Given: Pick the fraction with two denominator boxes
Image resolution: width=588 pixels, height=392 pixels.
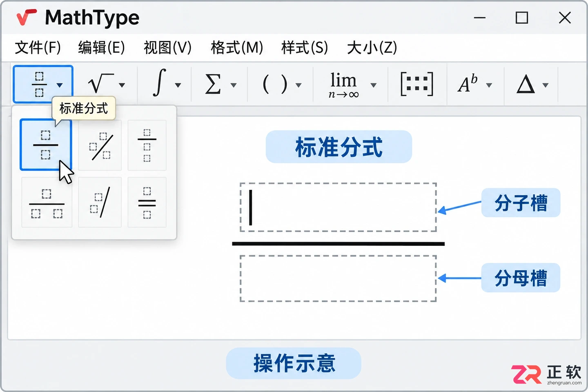Looking at the screenshot, I should [x=47, y=203].
